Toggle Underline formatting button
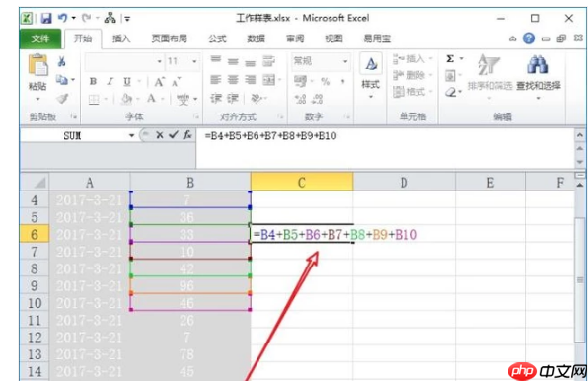588x381 pixels. (x=127, y=81)
